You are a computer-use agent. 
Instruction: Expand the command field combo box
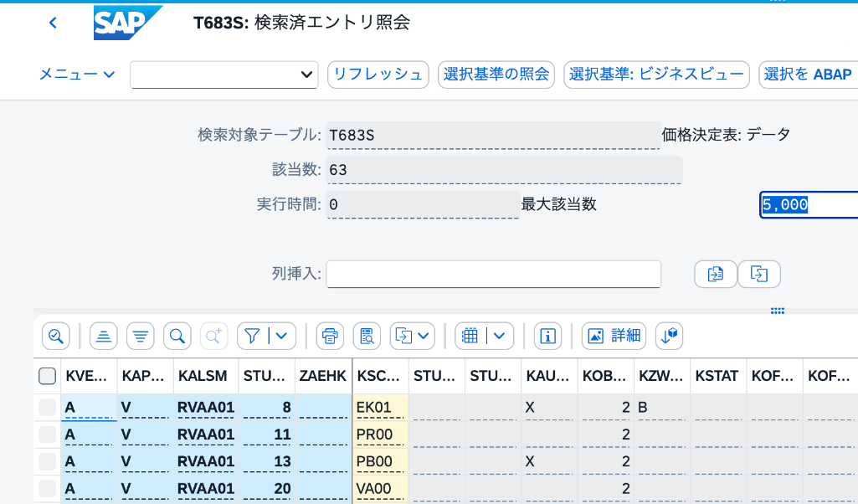click(306, 75)
